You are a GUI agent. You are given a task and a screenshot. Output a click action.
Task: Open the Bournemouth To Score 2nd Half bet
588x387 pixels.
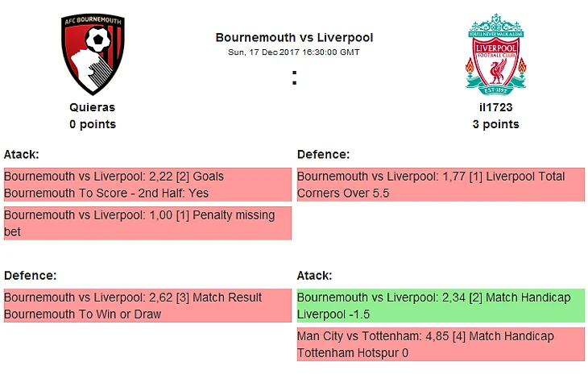147,185
